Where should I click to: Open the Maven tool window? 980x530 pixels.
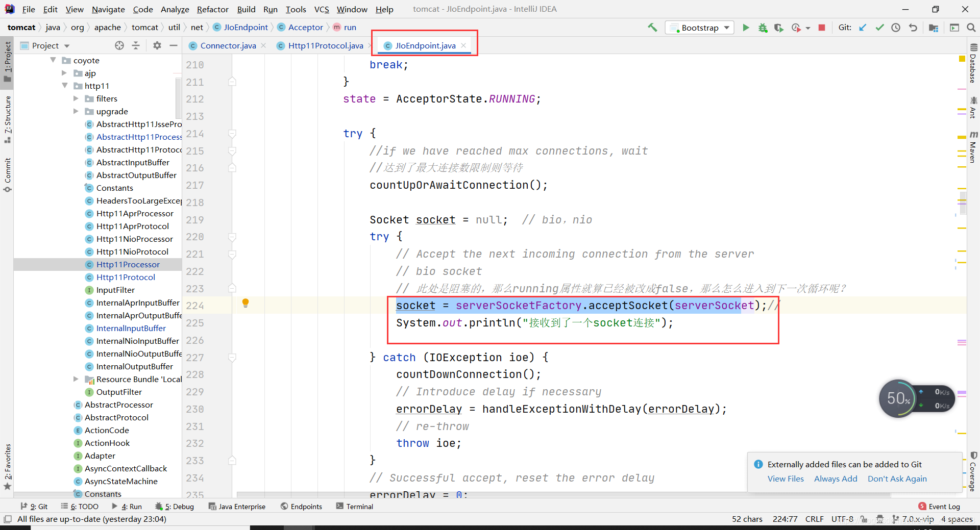[x=973, y=147]
